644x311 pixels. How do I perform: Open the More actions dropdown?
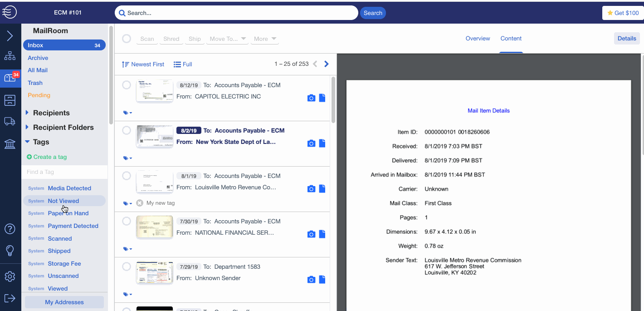tap(265, 39)
